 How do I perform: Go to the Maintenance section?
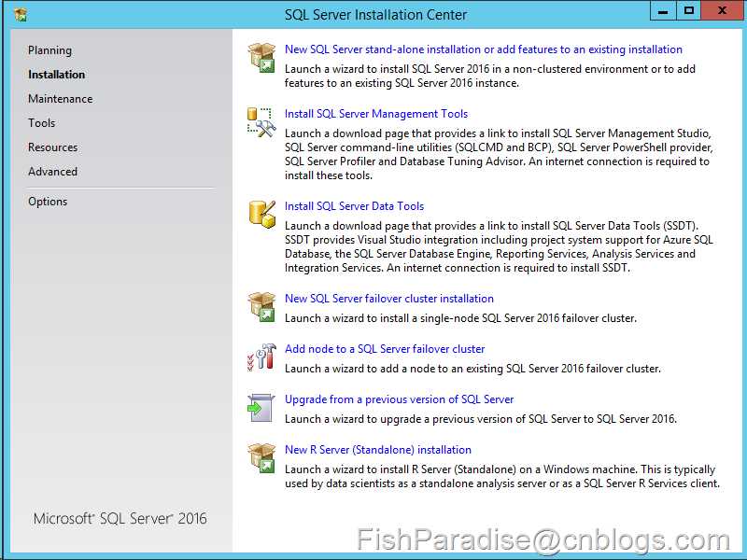coord(61,99)
